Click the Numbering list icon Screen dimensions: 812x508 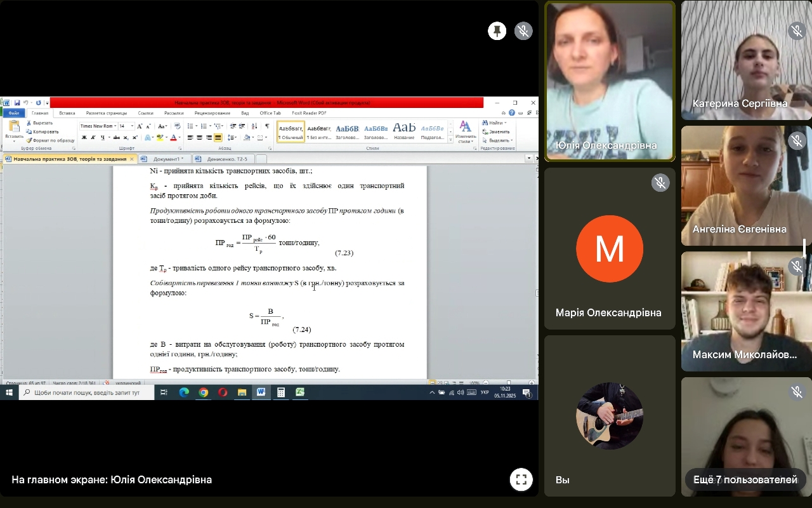coord(204,126)
